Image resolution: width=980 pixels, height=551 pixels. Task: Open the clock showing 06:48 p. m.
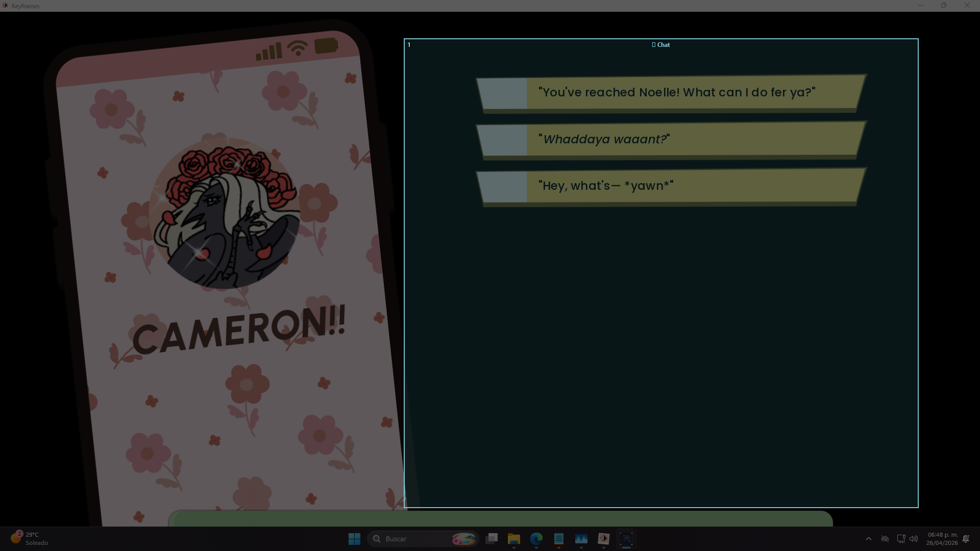tap(942, 539)
